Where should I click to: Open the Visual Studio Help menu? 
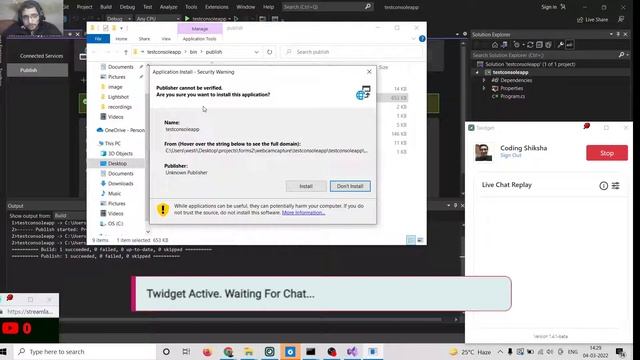[x=268, y=7]
